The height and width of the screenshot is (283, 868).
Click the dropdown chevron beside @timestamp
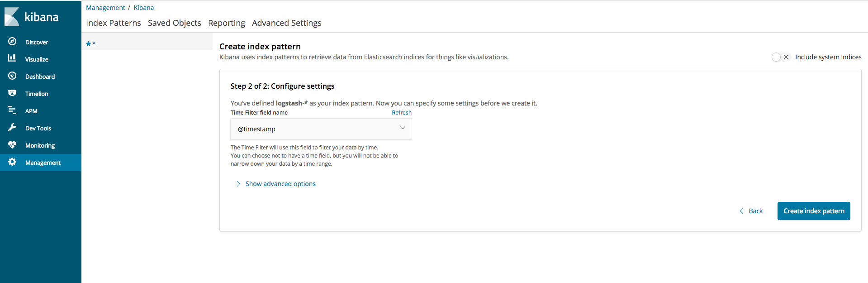pos(402,128)
